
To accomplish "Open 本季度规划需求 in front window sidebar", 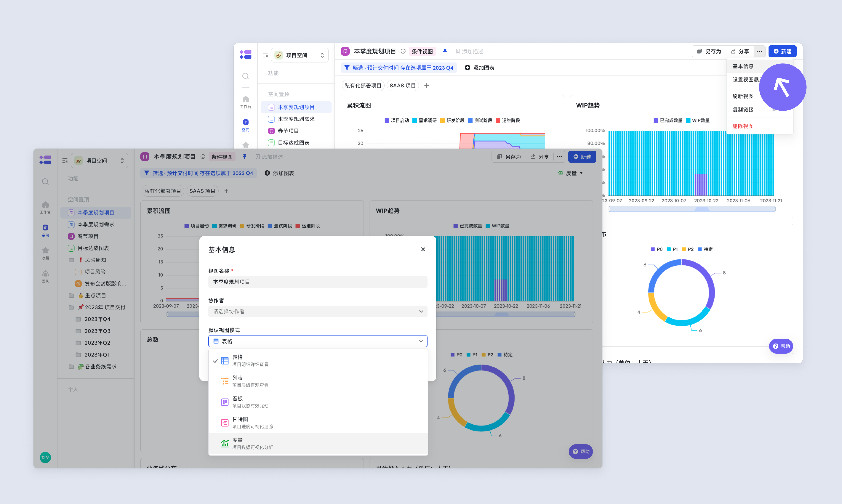I will tap(96, 224).
